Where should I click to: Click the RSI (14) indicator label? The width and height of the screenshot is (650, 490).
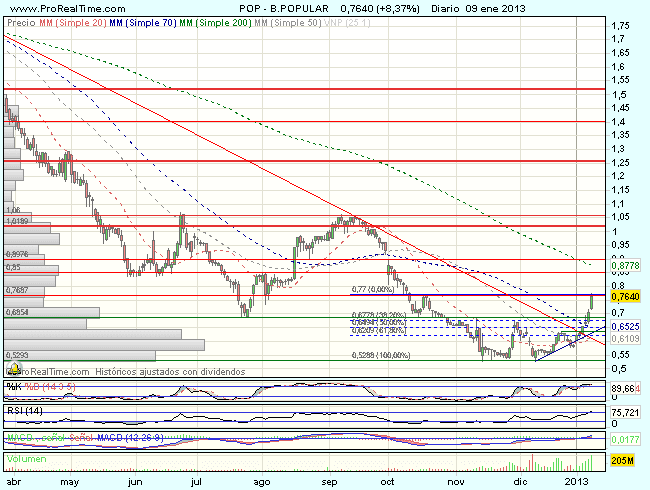click(24, 410)
